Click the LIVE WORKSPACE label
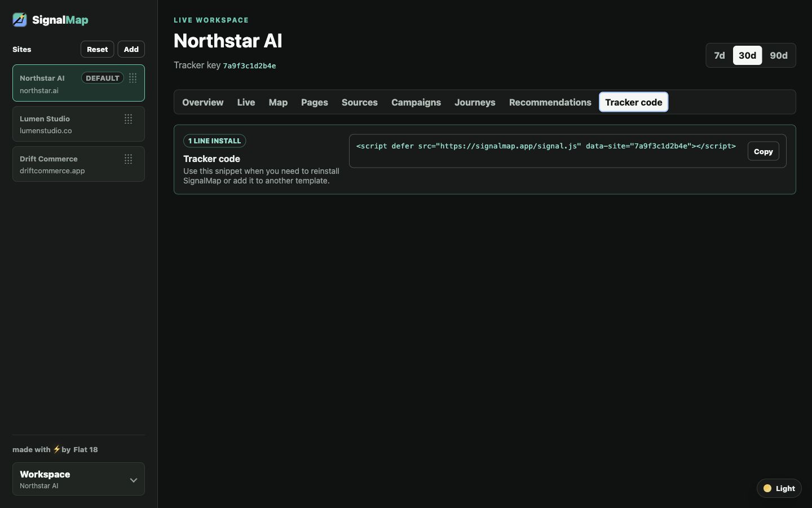 211,20
